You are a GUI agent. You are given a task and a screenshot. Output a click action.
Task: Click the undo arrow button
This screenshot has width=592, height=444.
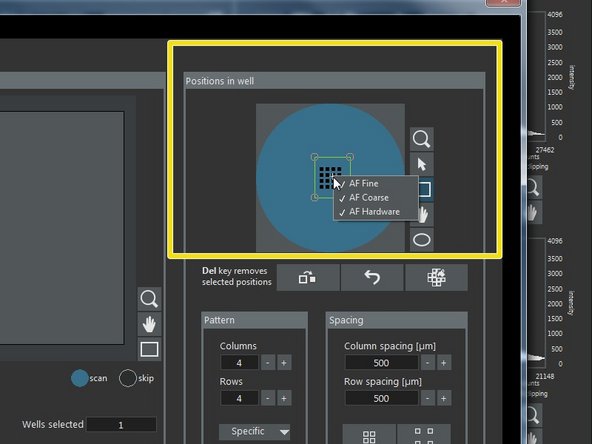372,278
